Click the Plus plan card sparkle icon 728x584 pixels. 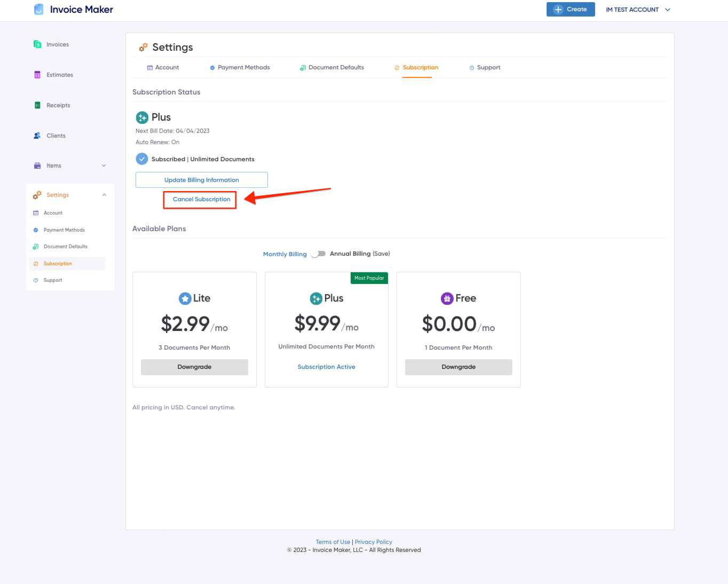click(316, 298)
